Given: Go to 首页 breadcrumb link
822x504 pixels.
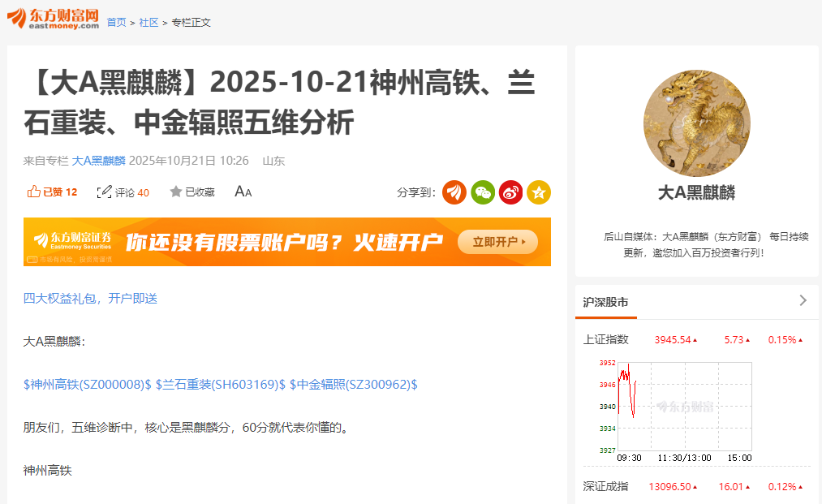Looking at the screenshot, I should point(116,23).
